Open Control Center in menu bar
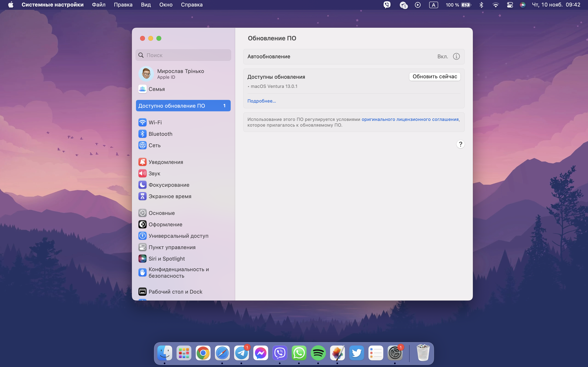588x367 pixels. pyautogui.click(x=510, y=5)
